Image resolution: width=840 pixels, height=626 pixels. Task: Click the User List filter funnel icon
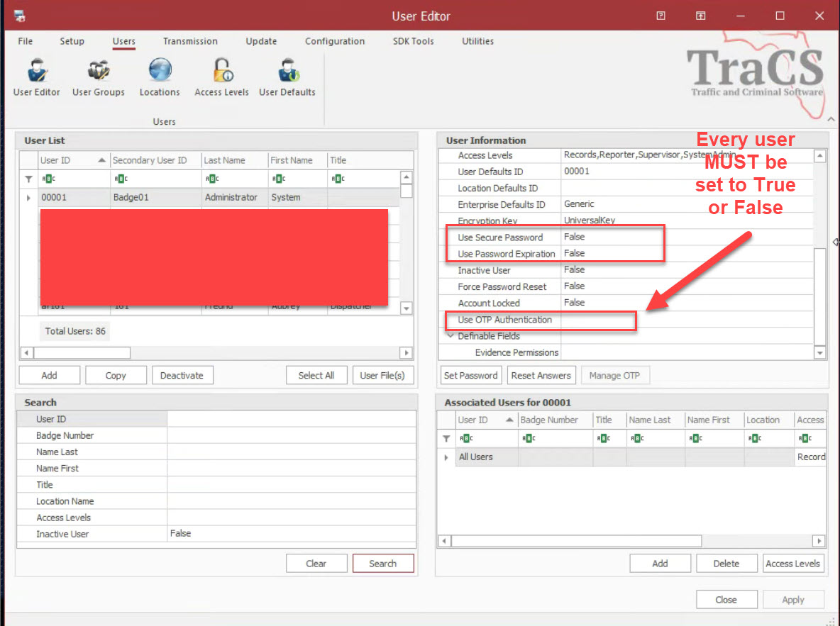29,179
